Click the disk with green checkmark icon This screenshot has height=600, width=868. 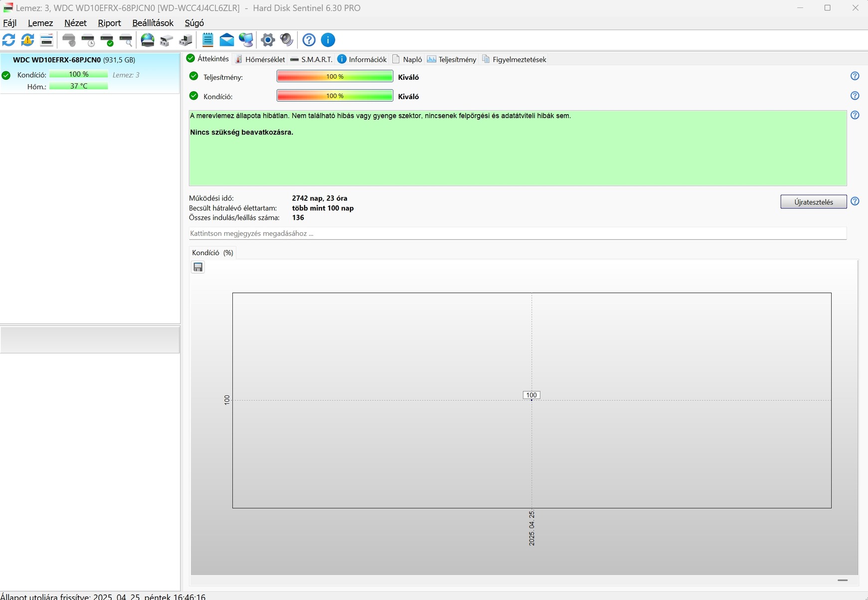pos(107,40)
